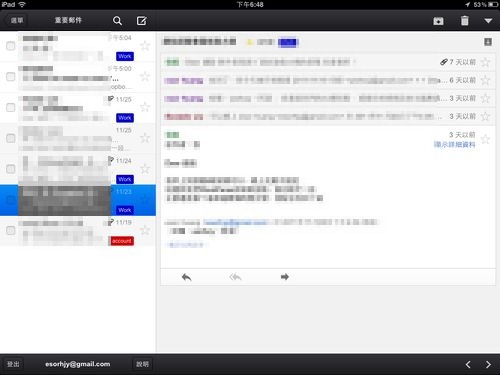Select checkbox of the 5:00 email
The image size is (500, 375).
(x=11, y=77)
